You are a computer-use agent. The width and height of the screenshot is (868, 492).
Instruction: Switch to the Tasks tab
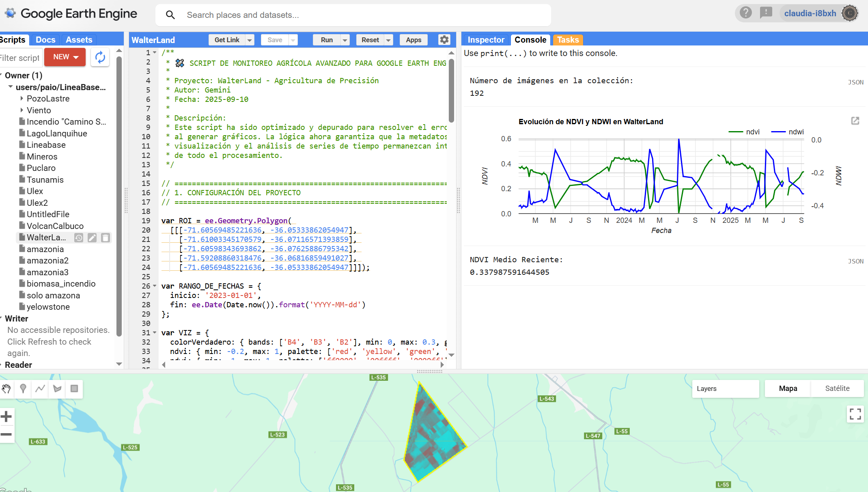click(568, 40)
